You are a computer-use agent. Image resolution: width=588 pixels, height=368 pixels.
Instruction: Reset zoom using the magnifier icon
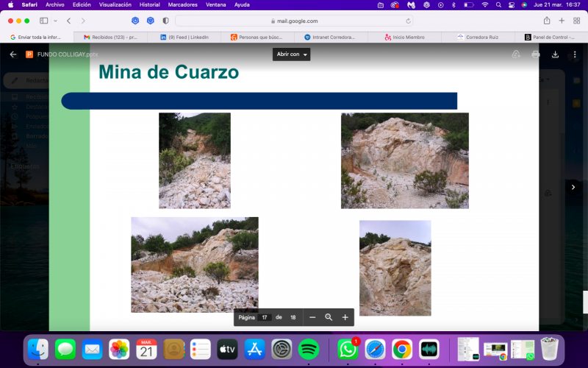pyautogui.click(x=329, y=317)
